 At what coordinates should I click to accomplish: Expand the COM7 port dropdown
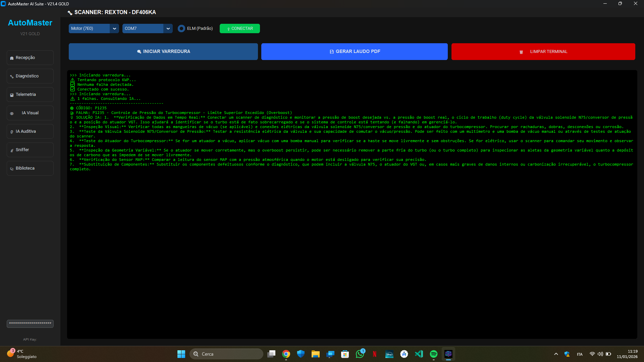(168, 28)
